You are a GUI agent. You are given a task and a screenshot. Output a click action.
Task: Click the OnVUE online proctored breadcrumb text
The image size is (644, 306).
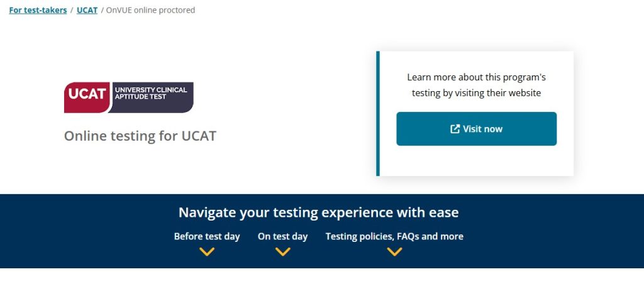click(x=150, y=10)
